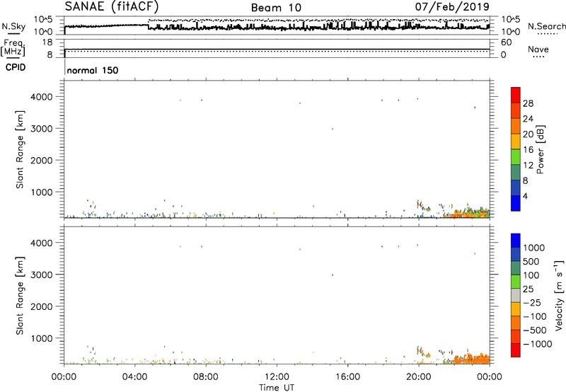Click the N.Search legend label

546,26
